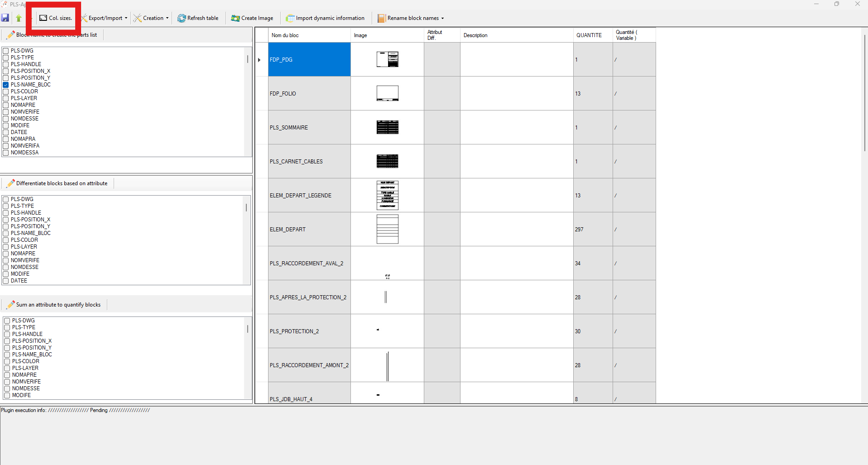The height and width of the screenshot is (465, 868).
Task: Select the ELEM_DEPART row cell
Action: [x=309, y=230]
